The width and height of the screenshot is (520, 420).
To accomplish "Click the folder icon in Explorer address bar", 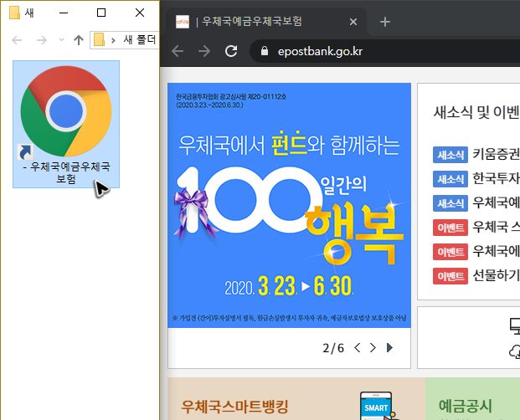I will tap(99, 40).
